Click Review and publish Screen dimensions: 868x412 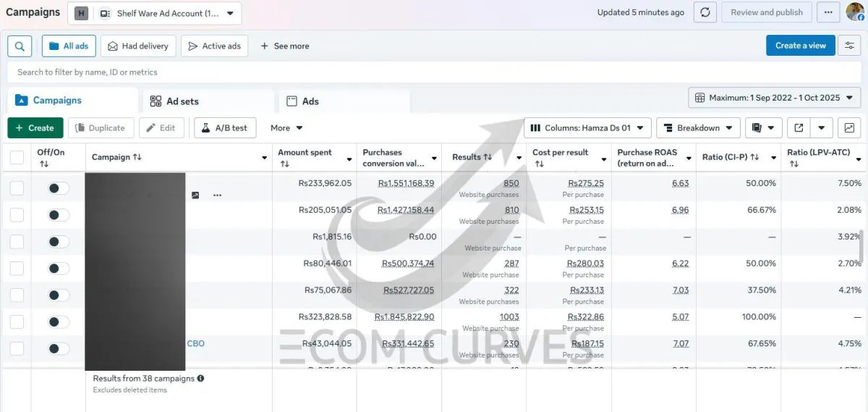click(767, 12)
